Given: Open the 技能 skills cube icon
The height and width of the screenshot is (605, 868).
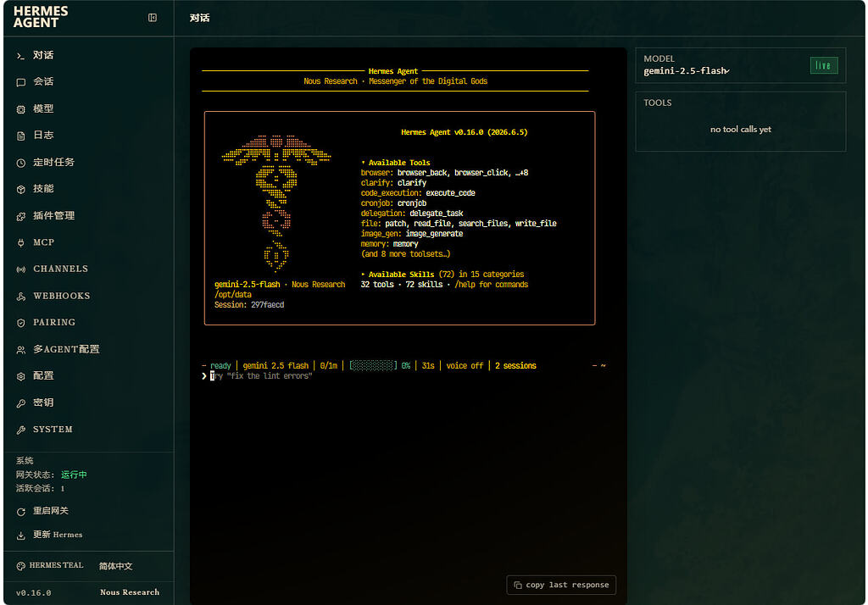Looking at the screenshot, I should click(x=21, y=189).
